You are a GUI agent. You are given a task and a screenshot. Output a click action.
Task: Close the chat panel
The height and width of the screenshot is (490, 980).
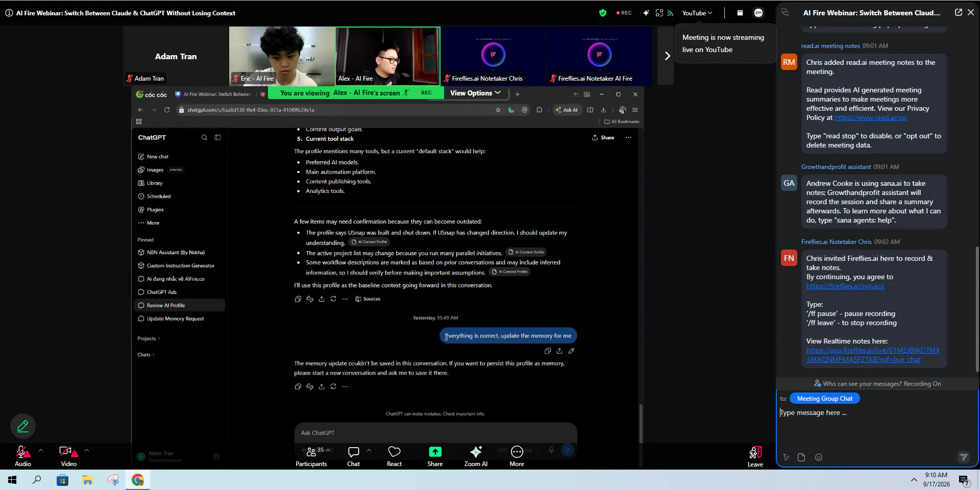pyautogui.click(x=971, y=12)
